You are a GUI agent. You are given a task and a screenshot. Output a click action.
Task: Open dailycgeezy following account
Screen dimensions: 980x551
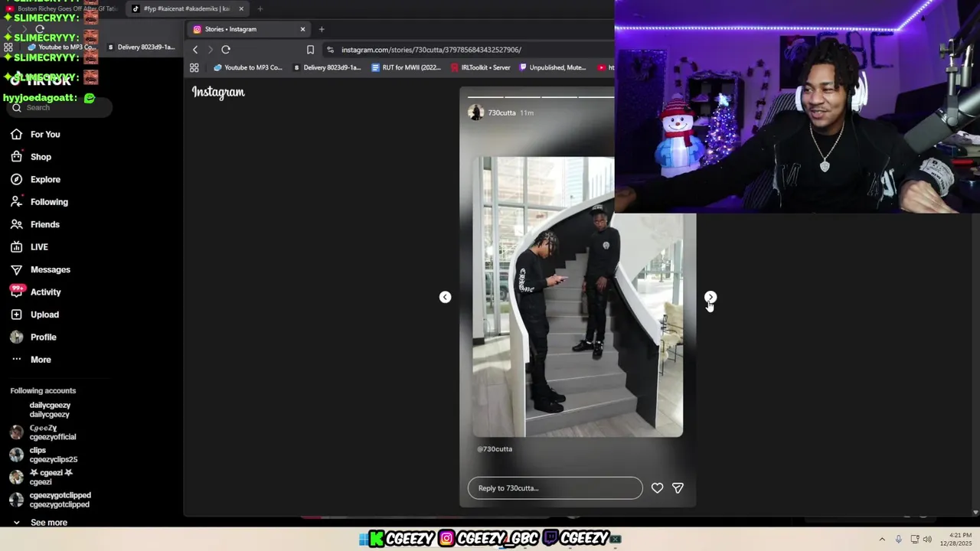(x=50, y=410)
